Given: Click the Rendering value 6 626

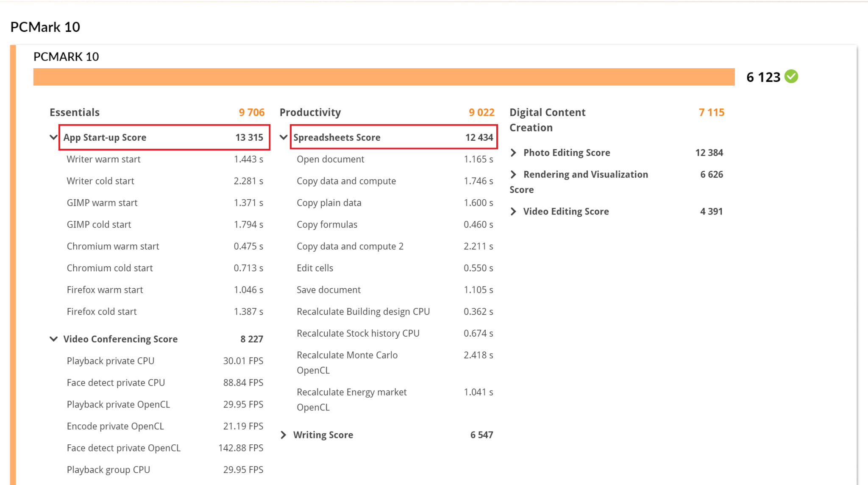Looking at the screenshot, I should [712, 175].
